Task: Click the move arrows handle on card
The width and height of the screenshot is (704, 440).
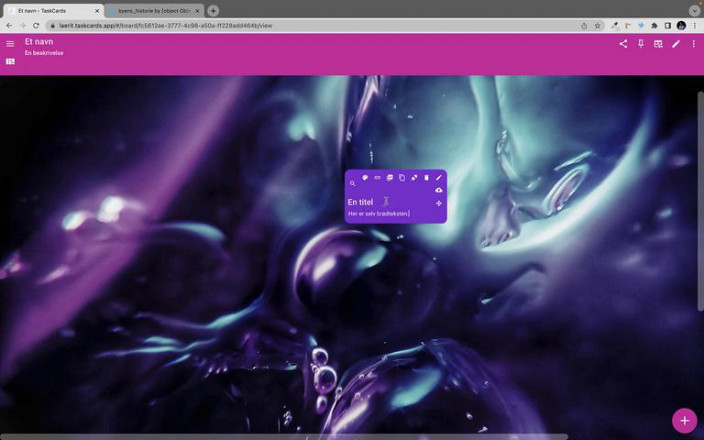Action: coord(438,203)
